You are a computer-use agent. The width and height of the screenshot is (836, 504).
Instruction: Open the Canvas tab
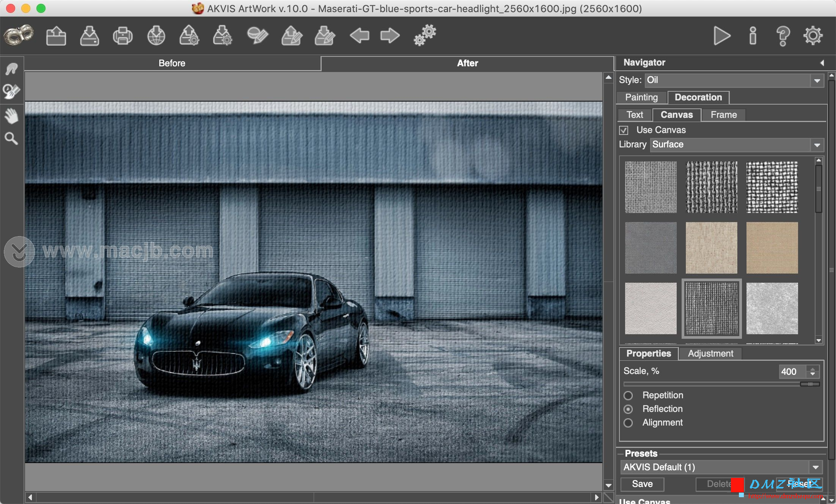tap(677, 115)
